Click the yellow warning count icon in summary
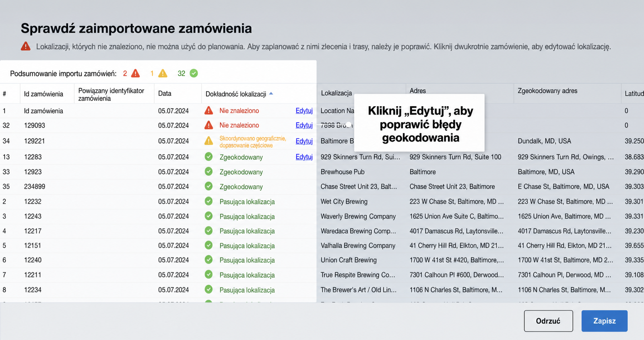Viewport: 644px width, 340px height. click(x=163, y=73)
